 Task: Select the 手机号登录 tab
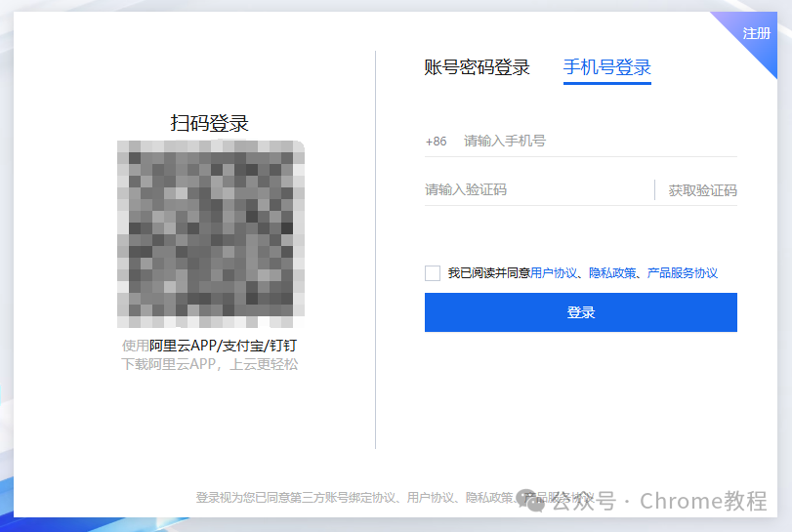coord(607,67)
